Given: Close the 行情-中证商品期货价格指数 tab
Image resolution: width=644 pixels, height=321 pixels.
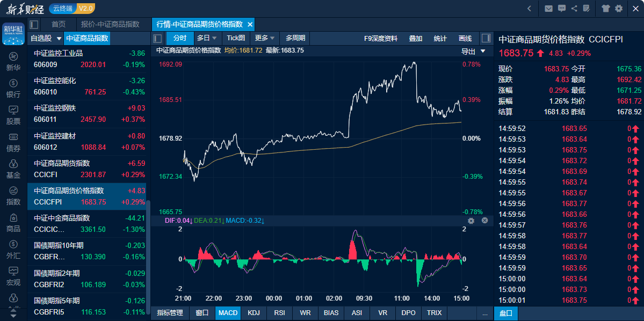Looking at the screenshot, I should coord(250,24).
